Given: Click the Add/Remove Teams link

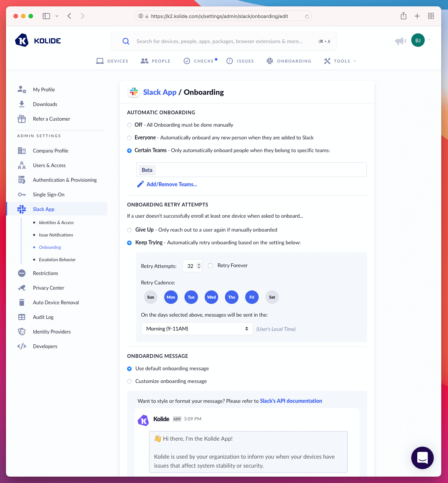Looking at the screenshot, I should point(172,184).
